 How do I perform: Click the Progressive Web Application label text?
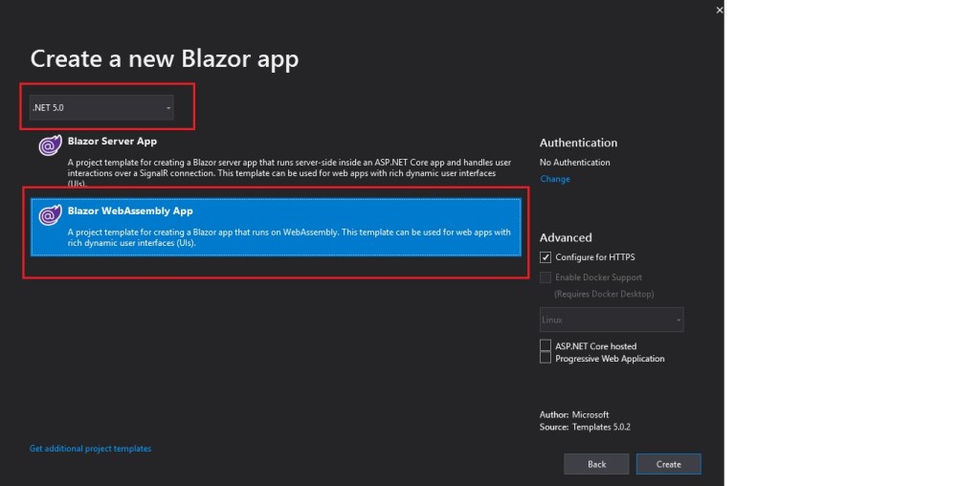pos(610,359)
